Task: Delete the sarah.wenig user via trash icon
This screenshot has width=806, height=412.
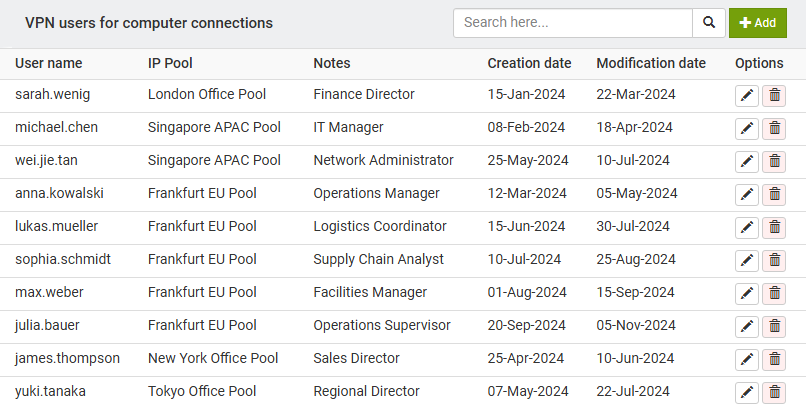Action: tap(773, 96)
